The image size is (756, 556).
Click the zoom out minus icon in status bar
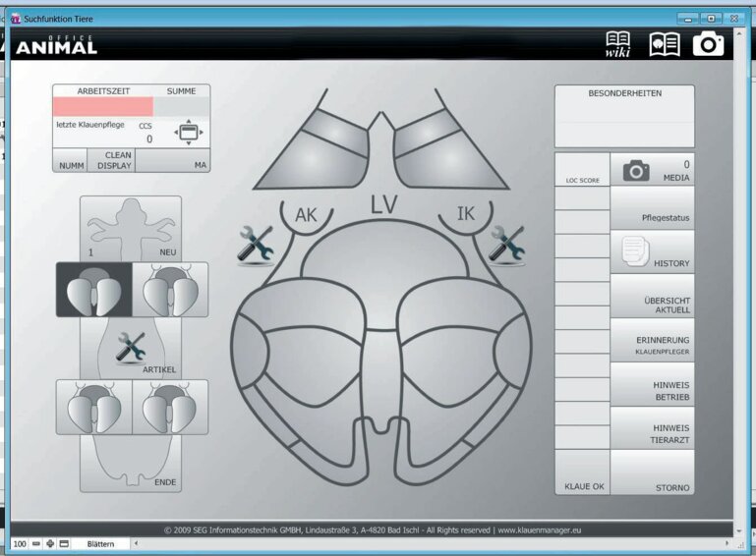click(x=36, y=543)
